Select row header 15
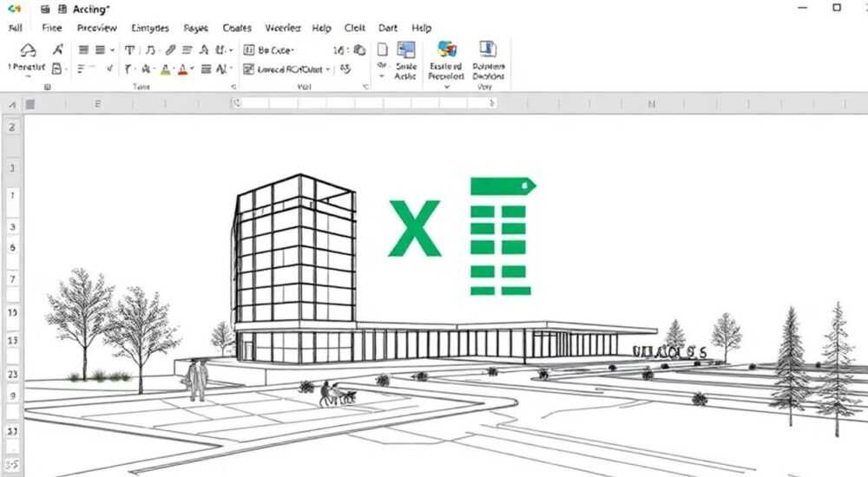The height and width of the screenshot is (477, 868). click(12, 312)
